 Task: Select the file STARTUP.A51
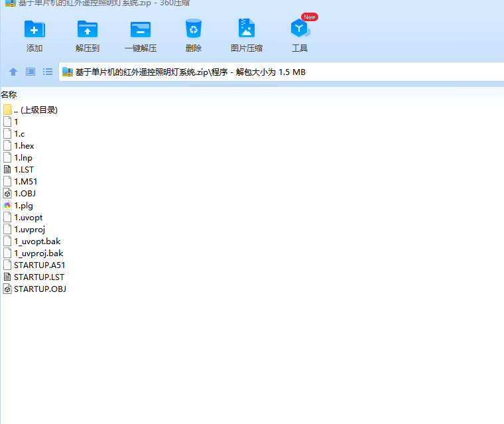pos(34,265)
